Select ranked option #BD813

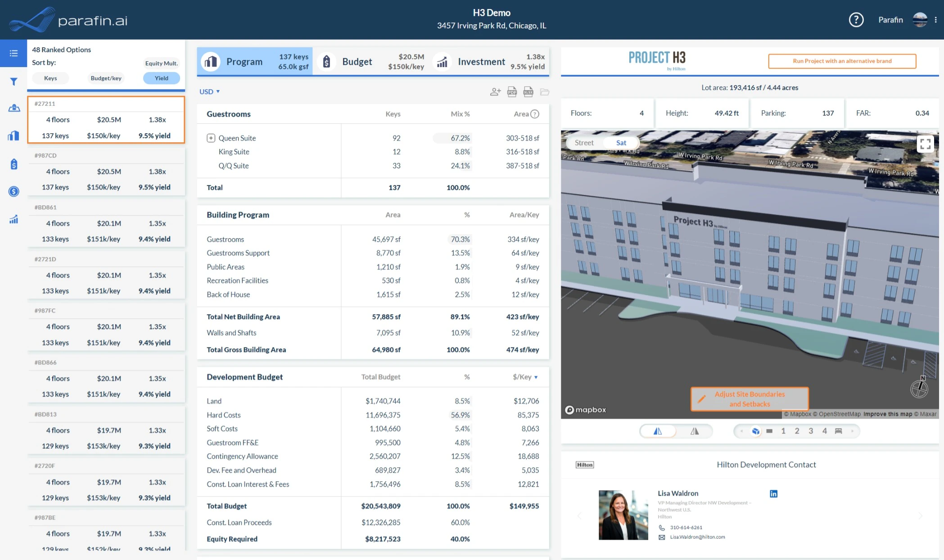(x=106, y=430)
